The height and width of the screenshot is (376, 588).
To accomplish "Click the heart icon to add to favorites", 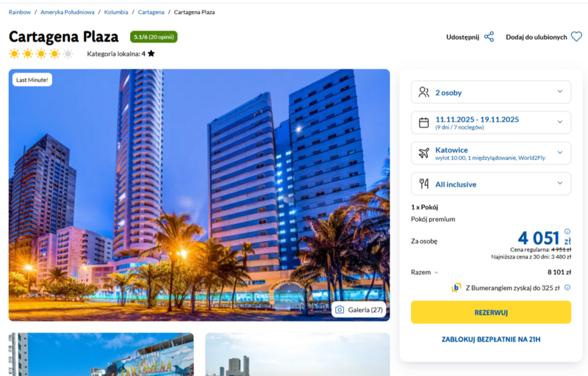I will tap(576, 37).
